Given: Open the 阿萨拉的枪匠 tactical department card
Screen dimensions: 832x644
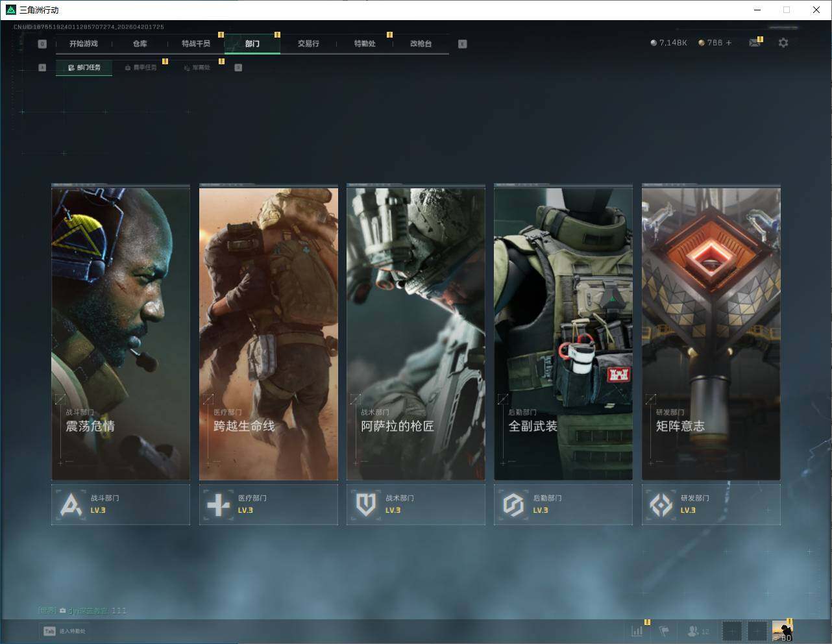Looking at the screenshot, I should pyautogui.click(x=416, y=334).
